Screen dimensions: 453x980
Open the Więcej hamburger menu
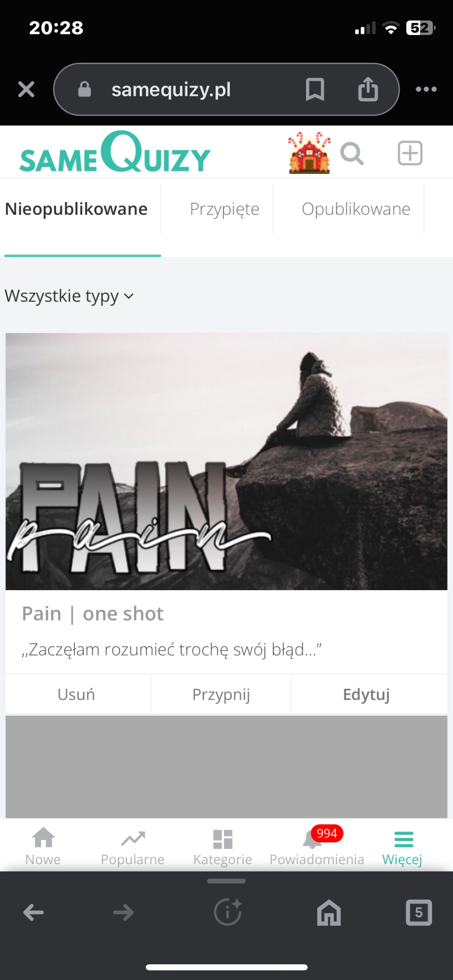[x=403, y=846]
